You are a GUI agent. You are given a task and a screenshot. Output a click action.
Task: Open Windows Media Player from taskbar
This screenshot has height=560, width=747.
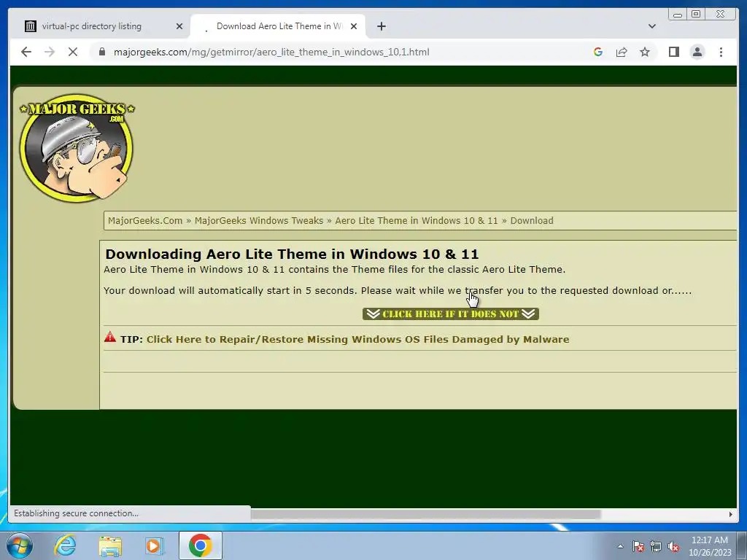(154, 545)
